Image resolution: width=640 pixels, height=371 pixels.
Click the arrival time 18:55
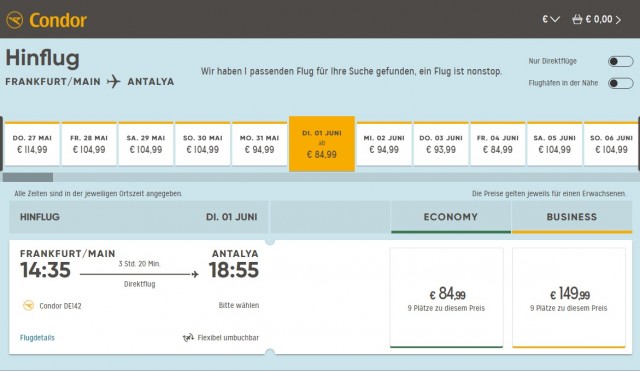pos(234,270)
